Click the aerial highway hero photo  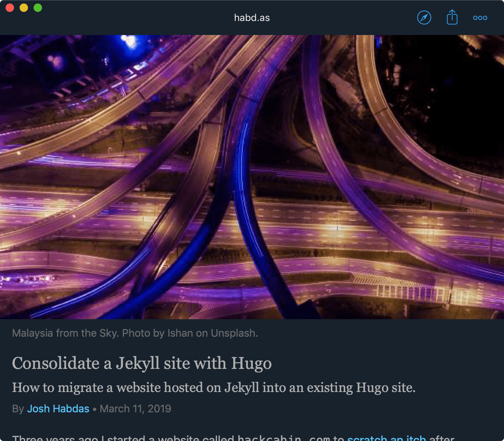click(252, 177)
